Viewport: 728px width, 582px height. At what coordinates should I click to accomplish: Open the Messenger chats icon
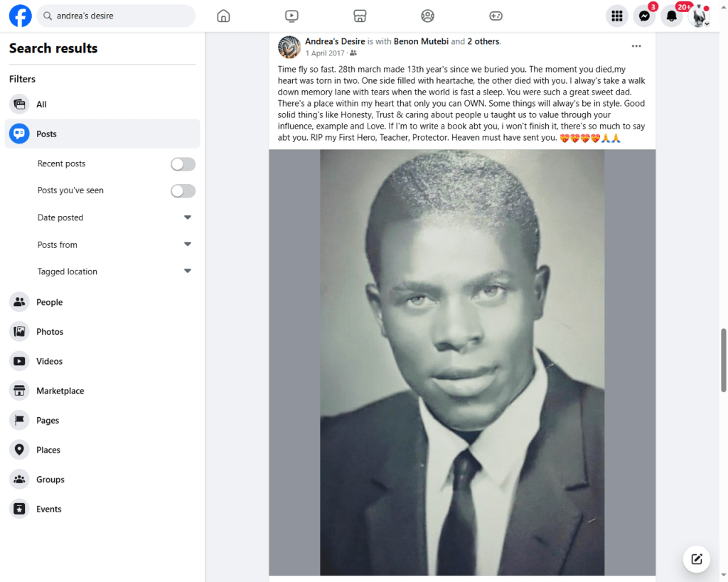(x=644, y=16)
